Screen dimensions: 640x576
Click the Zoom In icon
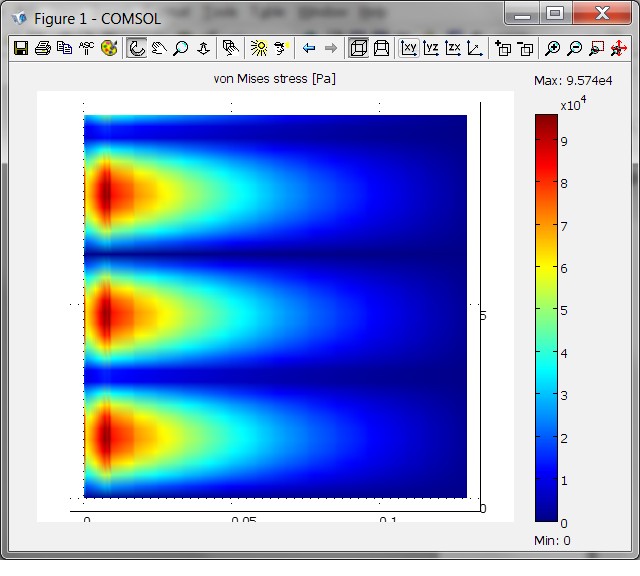click(x=553, y=48)
